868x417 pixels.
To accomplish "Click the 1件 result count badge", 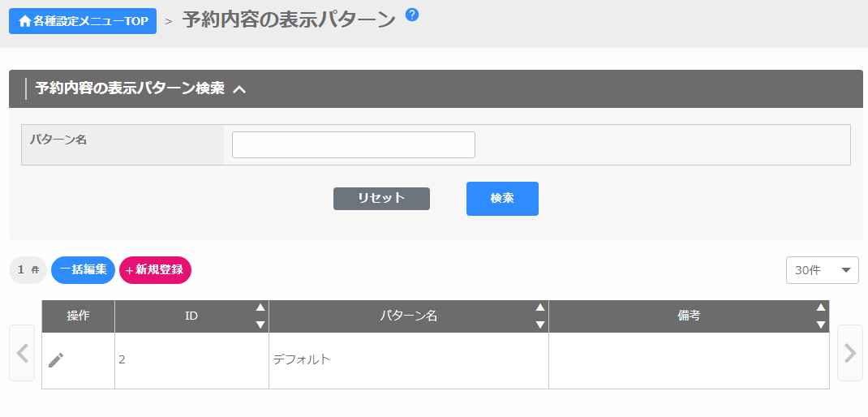I will (x=28, y=270).
